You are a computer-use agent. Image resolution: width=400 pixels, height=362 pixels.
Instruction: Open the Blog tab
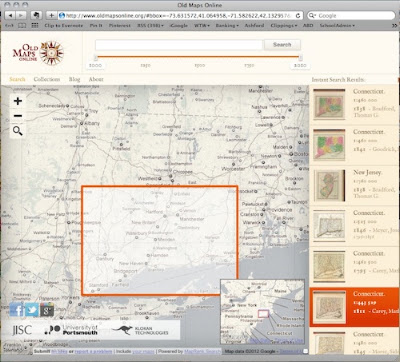(x=74, y=79)
